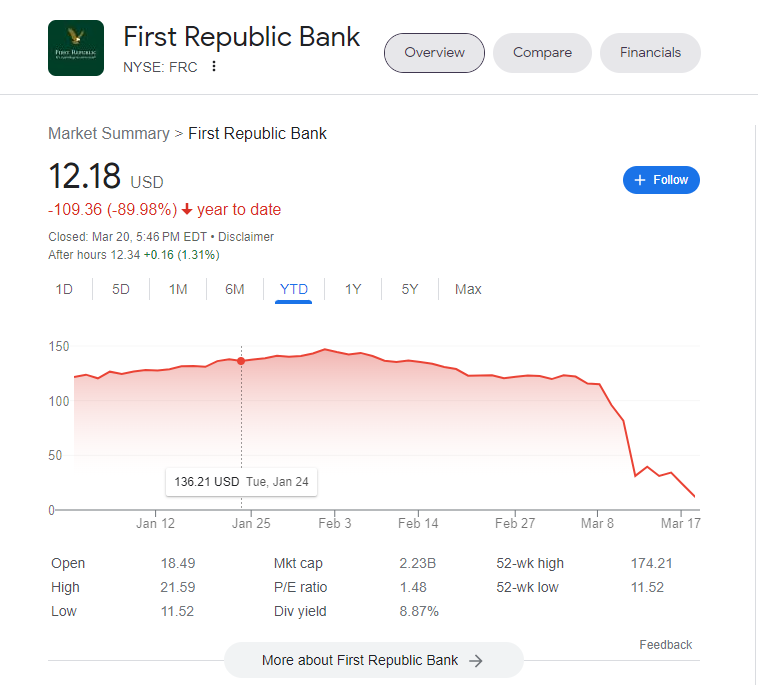
Task: Open the Disclaimer link
Action: point(246,237)
